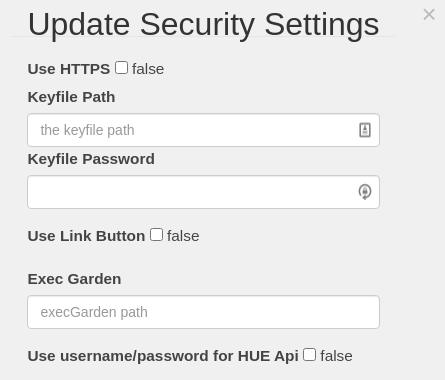Check Use username/password for HUE Api box
This screenshot has height=380, width=445.
click(309, 355)
